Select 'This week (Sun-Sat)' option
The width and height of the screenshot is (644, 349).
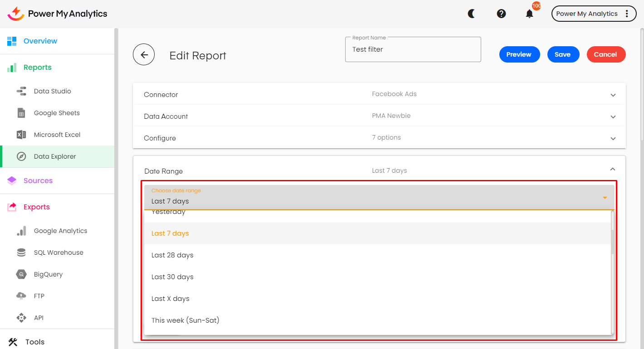click(x=185, y=320)
